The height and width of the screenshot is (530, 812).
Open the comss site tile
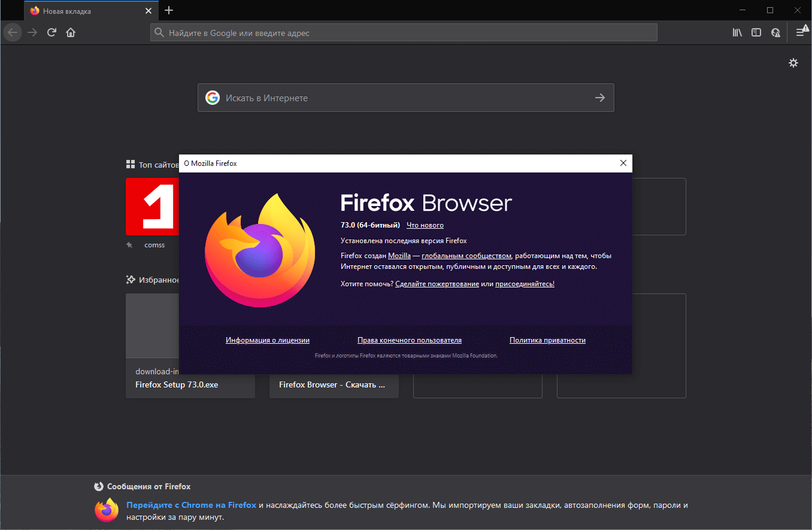pyautogui.click(x=154, y=207)
